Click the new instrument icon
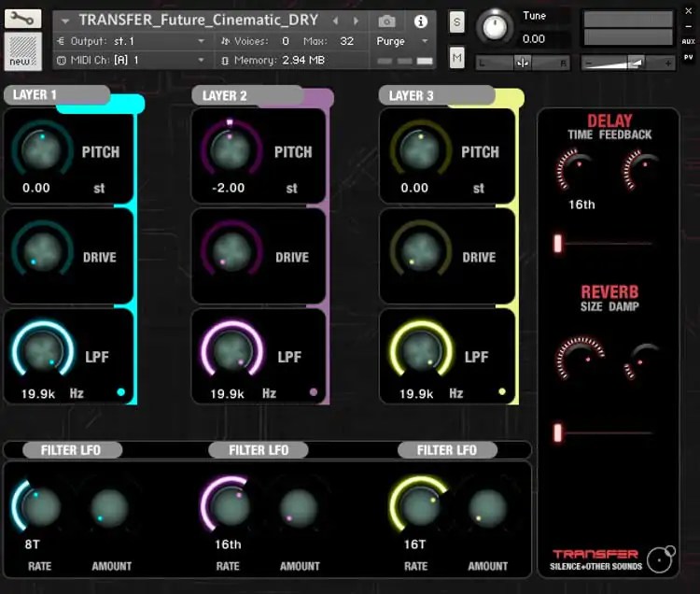The width and height of the screenshot is (700, 594). point(22,51)
